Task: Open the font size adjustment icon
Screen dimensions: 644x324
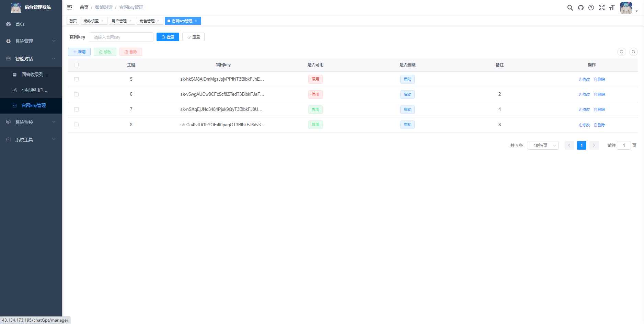Action: click(612, 7)
